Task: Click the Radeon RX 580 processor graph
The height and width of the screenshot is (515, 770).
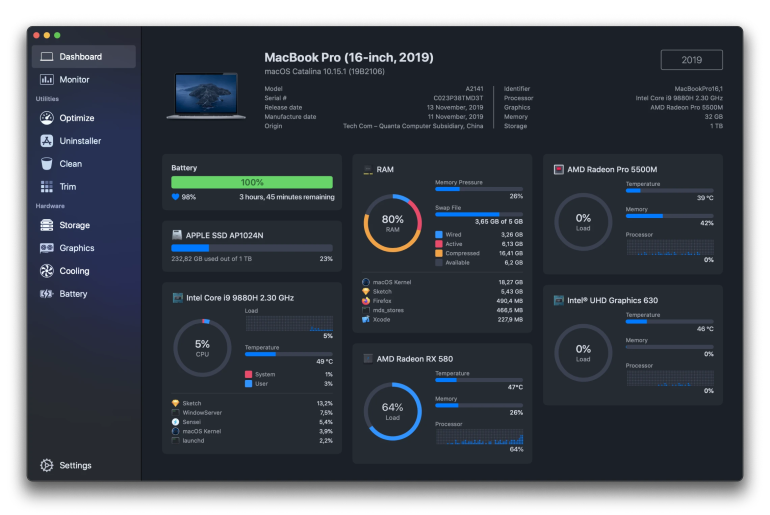Action: (x=479, y=437)
